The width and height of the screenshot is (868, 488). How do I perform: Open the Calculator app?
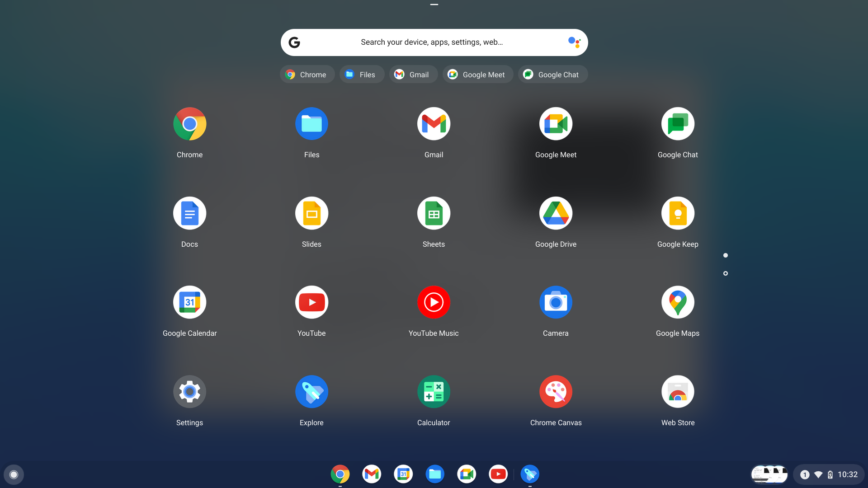434,392
